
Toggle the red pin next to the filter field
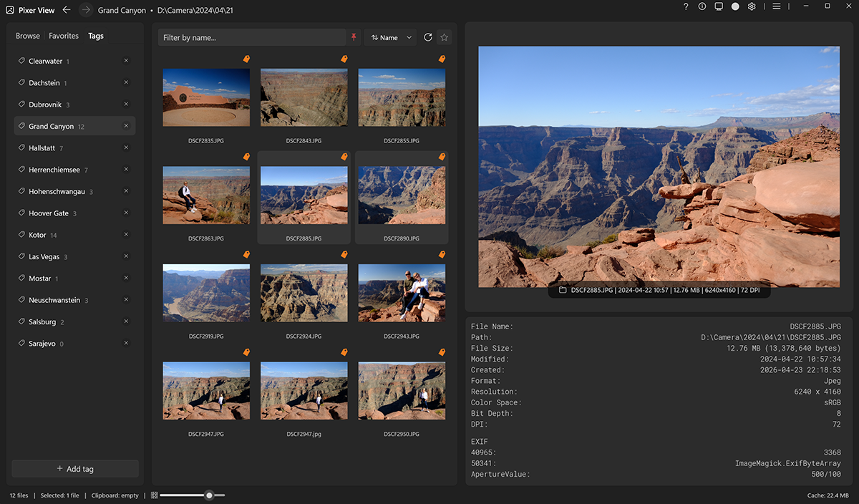tap(354, 36)
